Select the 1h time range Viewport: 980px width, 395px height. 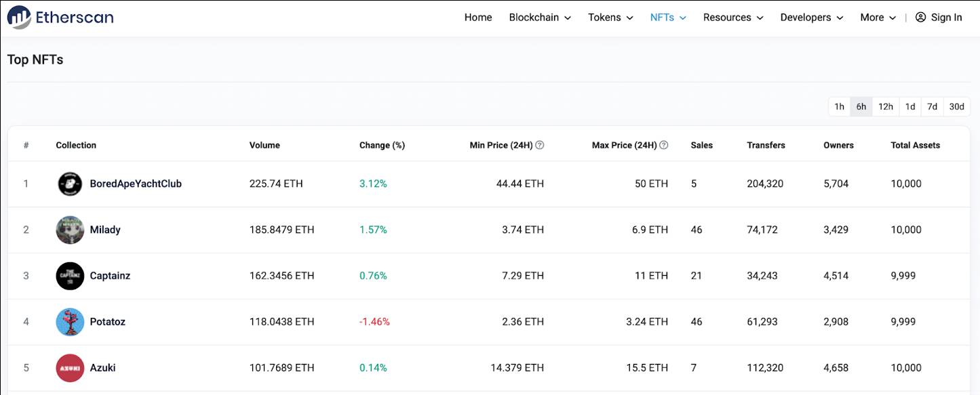(x=840, y=106)
